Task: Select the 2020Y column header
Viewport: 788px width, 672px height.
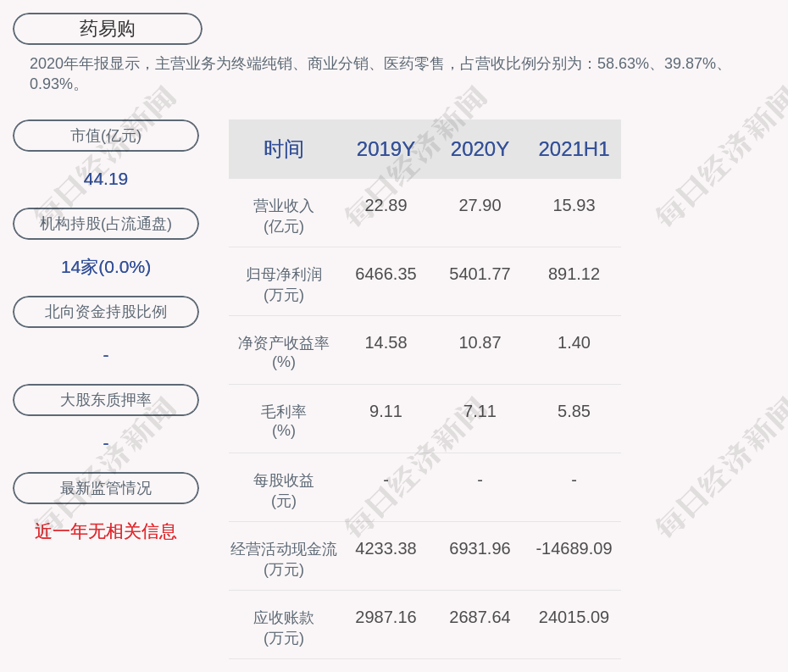Action: [x=480, y=149]
